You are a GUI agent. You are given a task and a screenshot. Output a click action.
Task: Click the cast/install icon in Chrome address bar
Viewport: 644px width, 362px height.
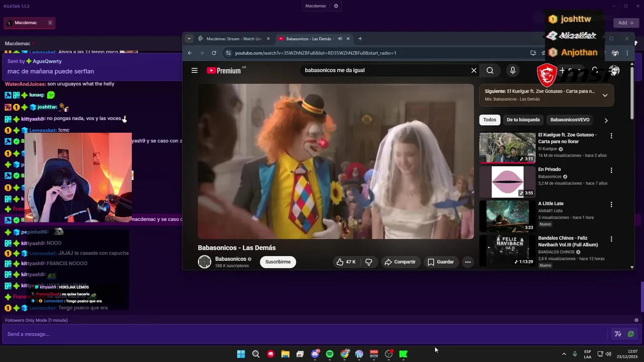coord(533,53)
